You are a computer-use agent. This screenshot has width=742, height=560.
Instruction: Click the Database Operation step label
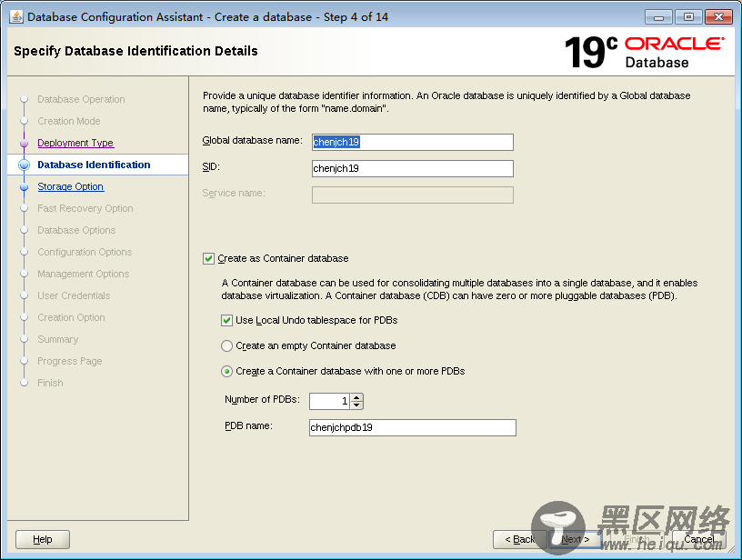coord(82,99)
